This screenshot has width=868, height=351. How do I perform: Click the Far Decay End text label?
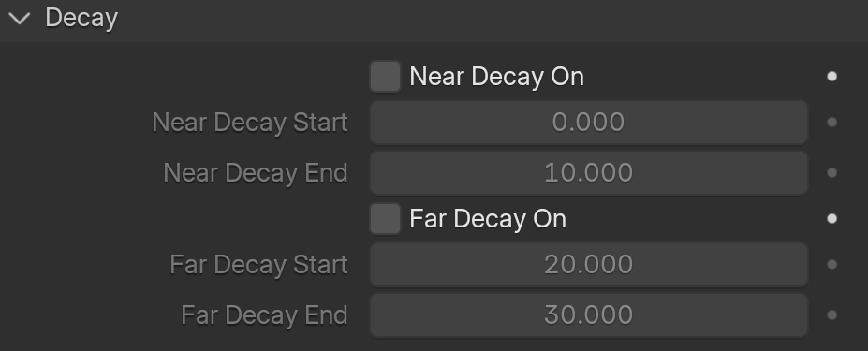(264, 315)
